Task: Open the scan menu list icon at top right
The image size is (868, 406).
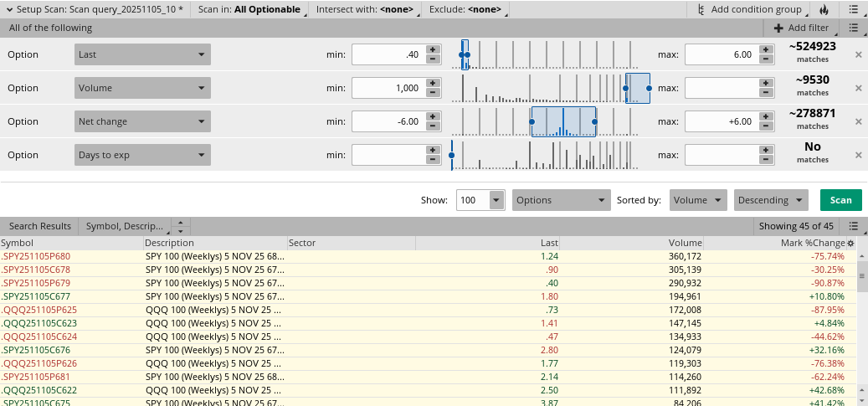Action: click(x=853, y=10)
